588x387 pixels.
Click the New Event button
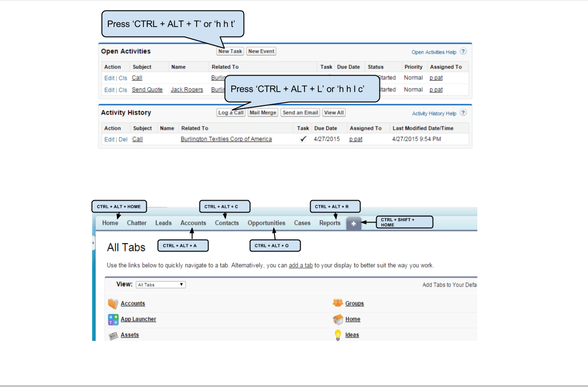coord(261,51)
